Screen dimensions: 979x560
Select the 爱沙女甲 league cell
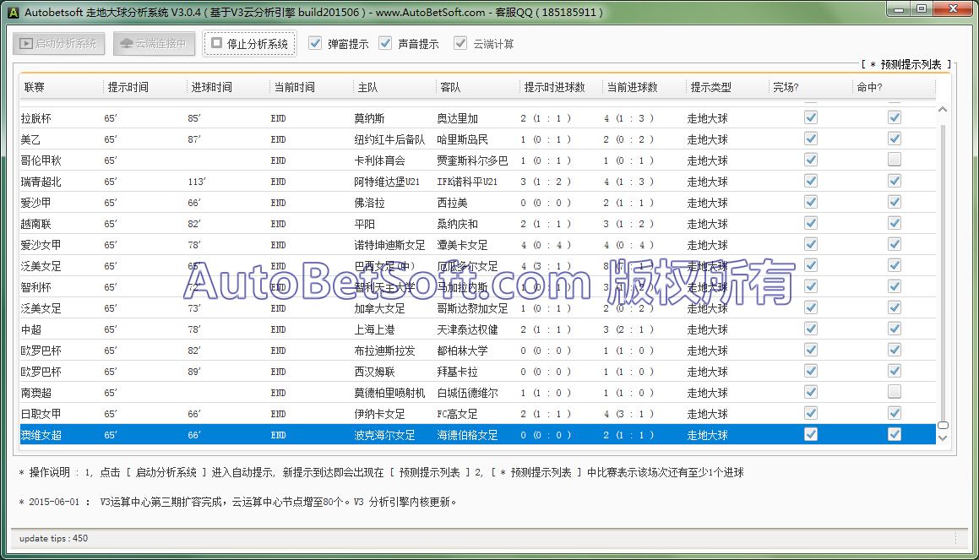pyautogui.click(x=41, y=245)
